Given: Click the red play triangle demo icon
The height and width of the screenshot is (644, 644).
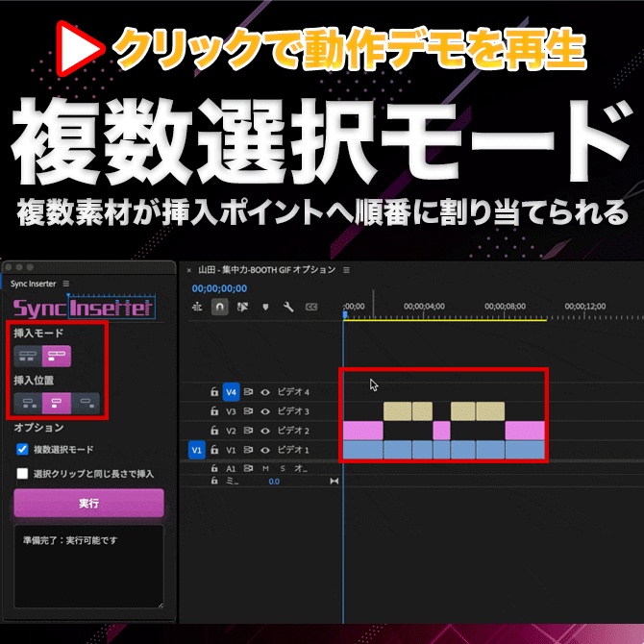Looking at the screenshot, I should [79, 48].
